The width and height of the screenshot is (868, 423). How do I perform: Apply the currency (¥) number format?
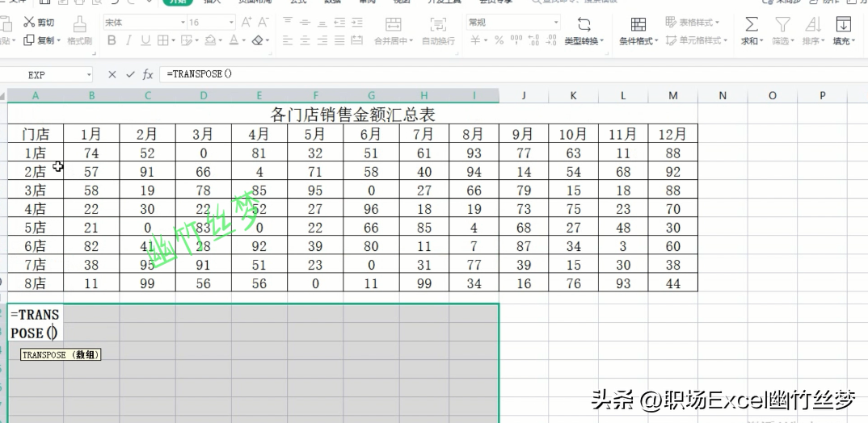(475, 40)
